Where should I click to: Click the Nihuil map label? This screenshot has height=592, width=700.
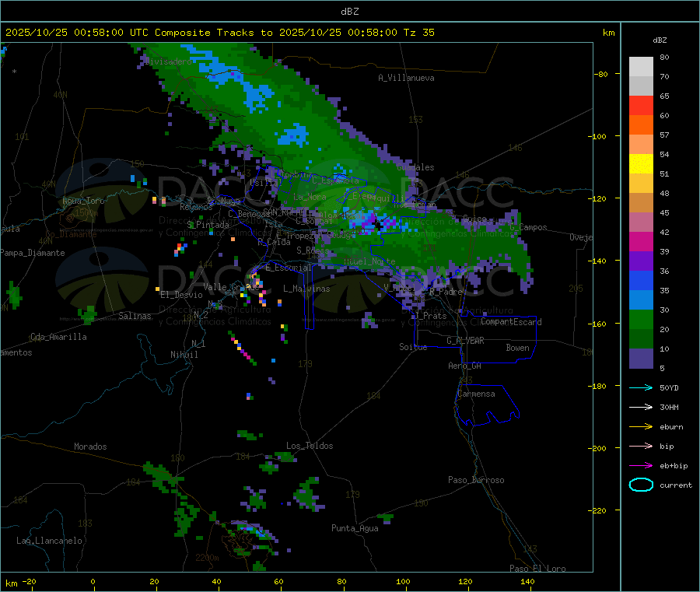pos(184,355)
